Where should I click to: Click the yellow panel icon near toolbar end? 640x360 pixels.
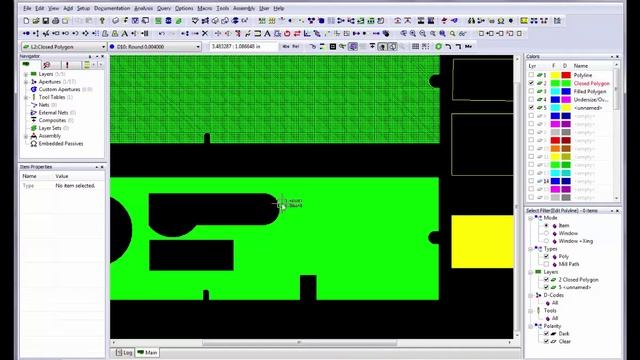point(524,20)
